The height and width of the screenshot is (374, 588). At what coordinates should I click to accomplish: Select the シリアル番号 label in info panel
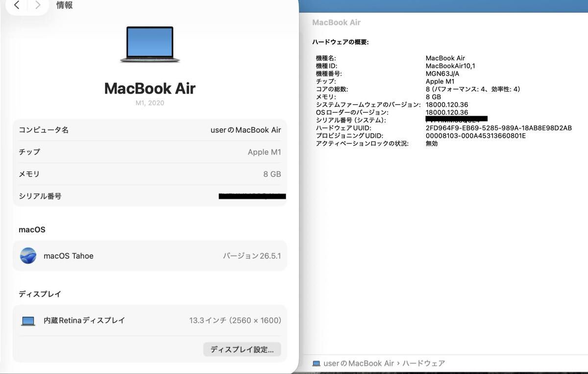pos(40,196)
